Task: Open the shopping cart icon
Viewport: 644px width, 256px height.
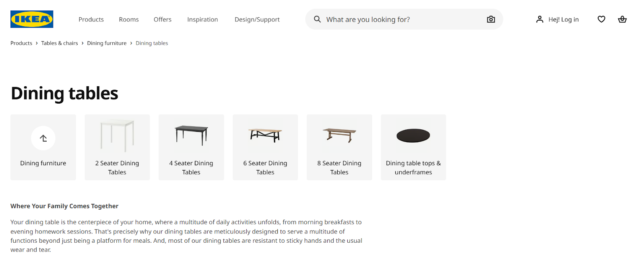Action: [x=622, y=19]
